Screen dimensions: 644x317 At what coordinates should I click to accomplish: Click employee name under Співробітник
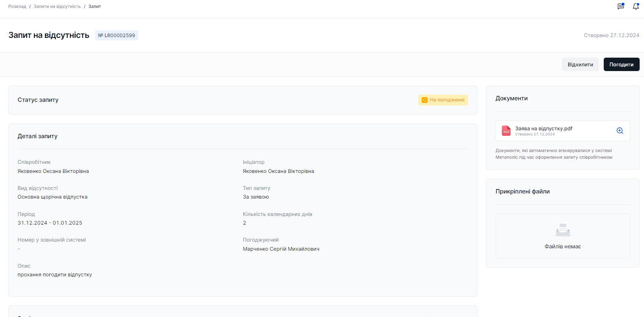[53, 171]
